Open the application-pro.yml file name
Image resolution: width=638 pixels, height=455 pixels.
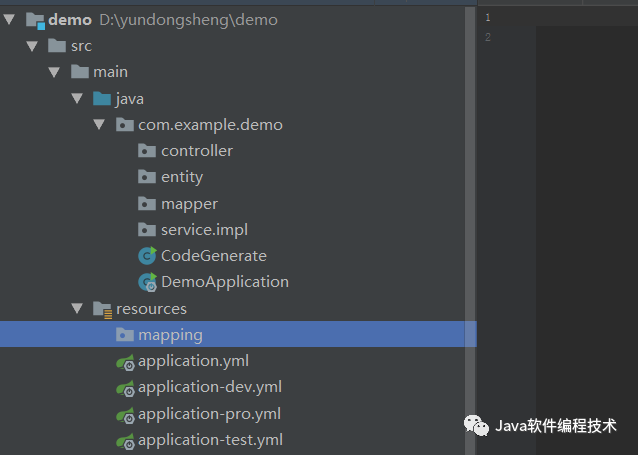tap(209, 414)
